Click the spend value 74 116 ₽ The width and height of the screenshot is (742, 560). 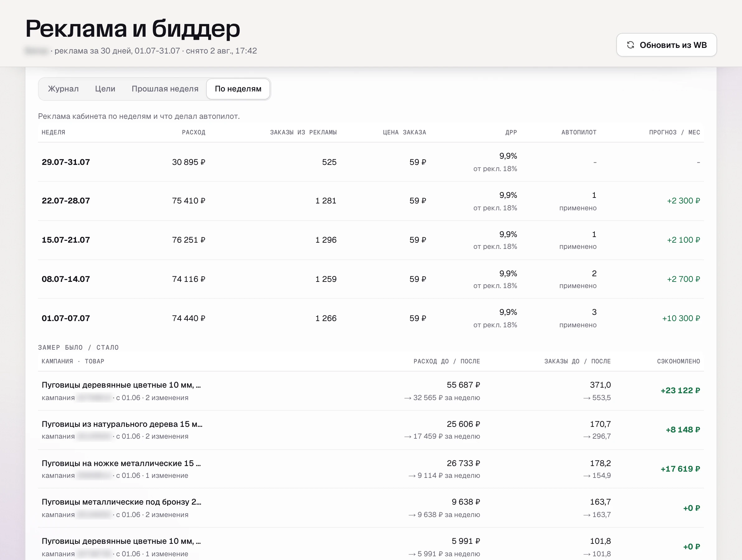pos(189,279)
